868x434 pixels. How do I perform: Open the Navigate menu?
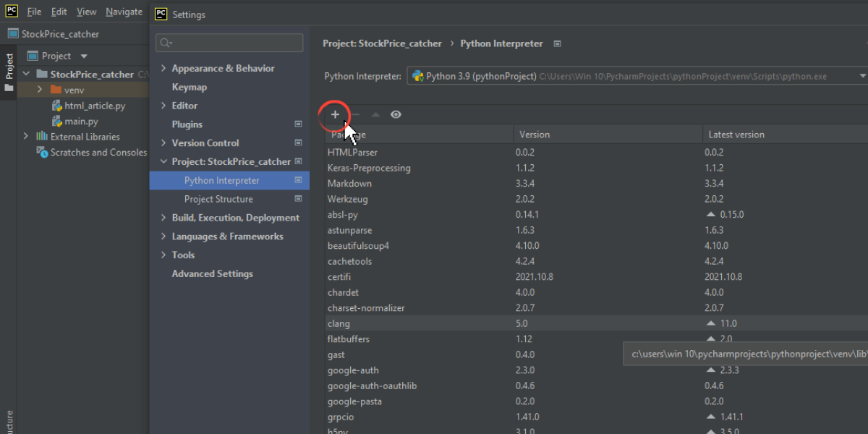coord(124,12)
